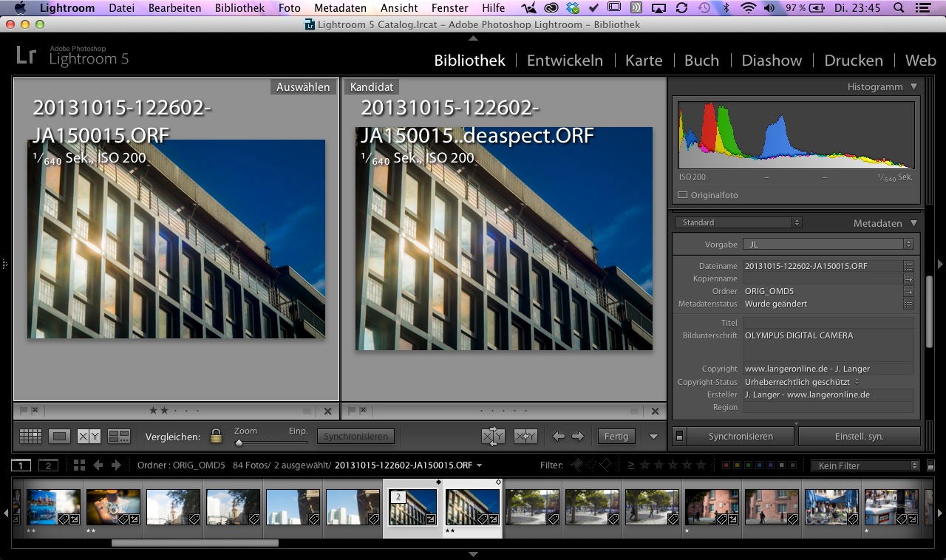
Task: Switch to Grid view in the toolbar
Action: (x=30, y=437)
